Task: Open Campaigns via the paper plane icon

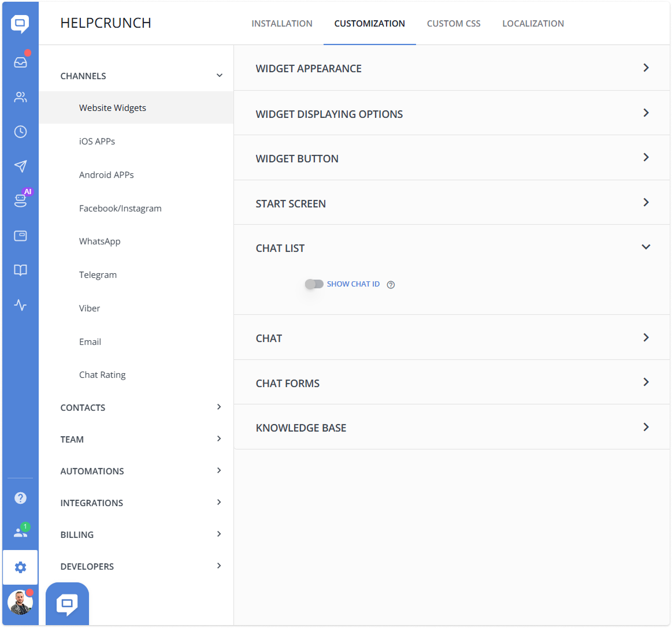Action: pos(20,166)
